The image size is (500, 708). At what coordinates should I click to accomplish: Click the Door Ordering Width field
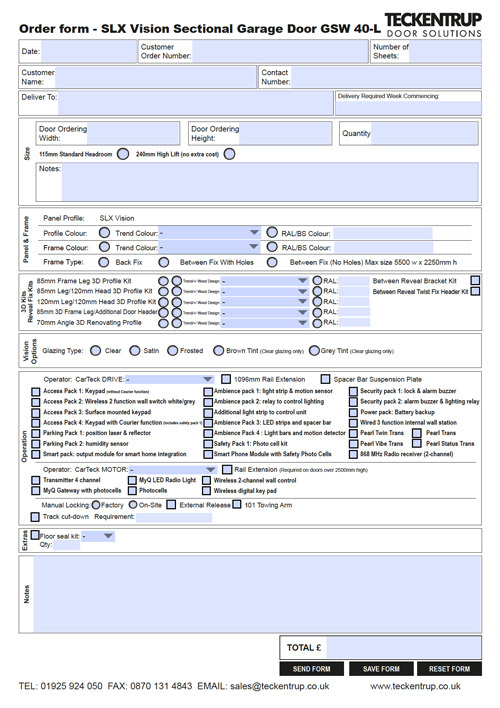point(133,133)
